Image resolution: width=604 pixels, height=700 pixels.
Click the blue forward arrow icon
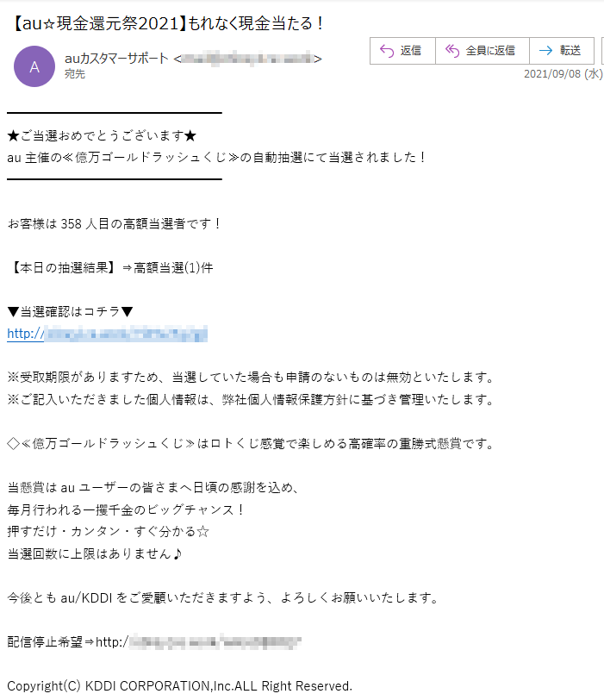(x=545, y=51)
